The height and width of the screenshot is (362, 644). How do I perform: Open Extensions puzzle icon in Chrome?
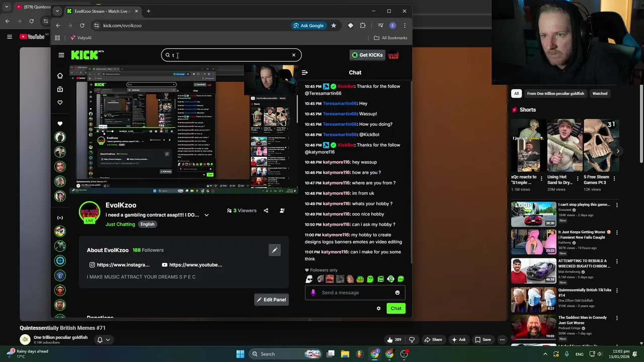coord(363,26)
